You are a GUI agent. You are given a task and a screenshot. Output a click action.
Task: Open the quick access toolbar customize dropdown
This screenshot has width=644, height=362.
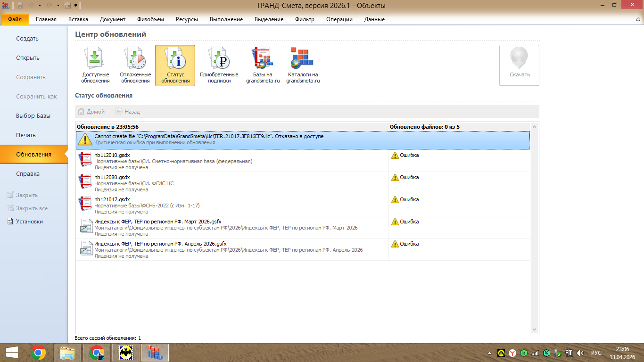pos(75,5)
